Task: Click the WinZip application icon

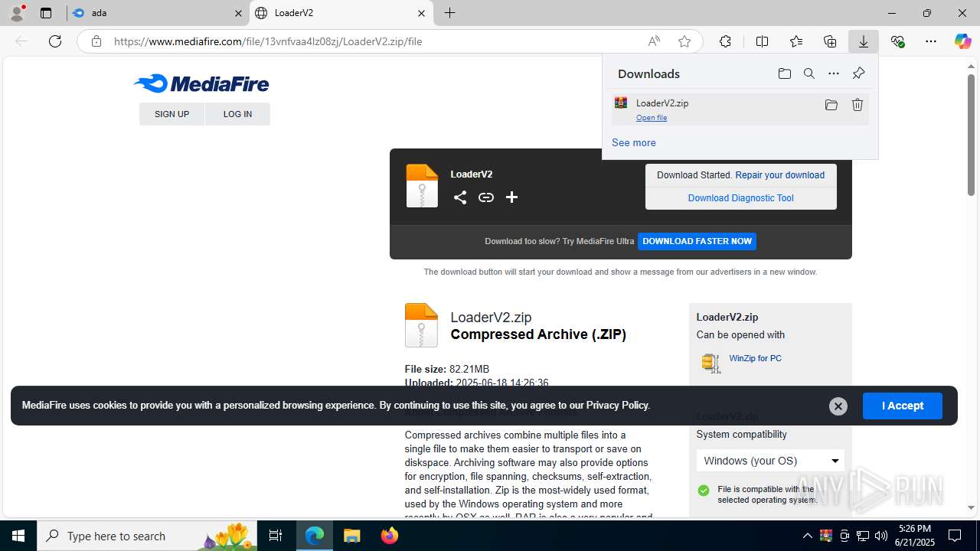Action: click(x=711, y=363)
